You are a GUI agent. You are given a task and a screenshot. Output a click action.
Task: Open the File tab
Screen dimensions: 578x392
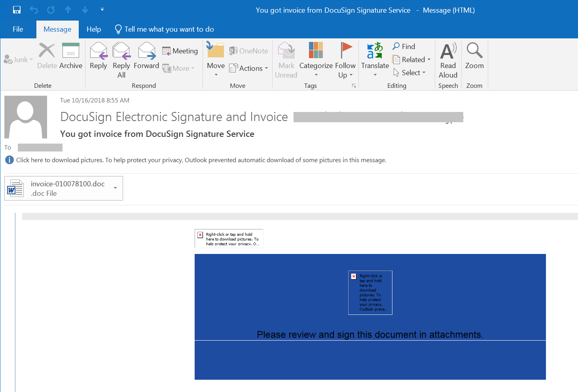(18, 29)
